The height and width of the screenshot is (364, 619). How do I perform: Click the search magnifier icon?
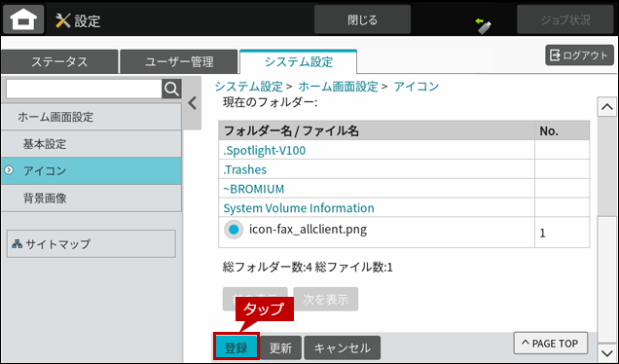pos(171,89)
